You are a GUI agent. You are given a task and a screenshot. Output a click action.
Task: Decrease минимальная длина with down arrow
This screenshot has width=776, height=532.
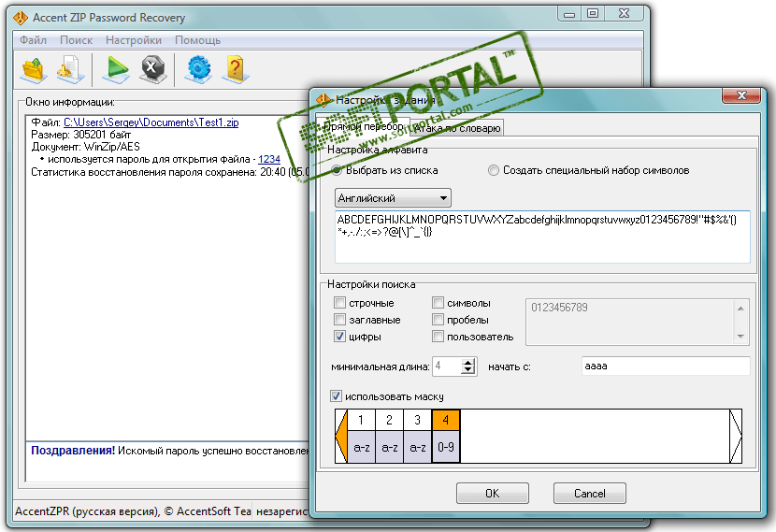pyautogui.click(x=468, y=370)
